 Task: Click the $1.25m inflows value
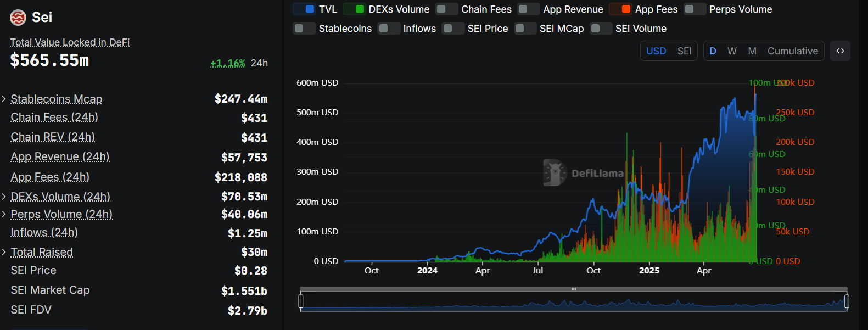(248, 233)
